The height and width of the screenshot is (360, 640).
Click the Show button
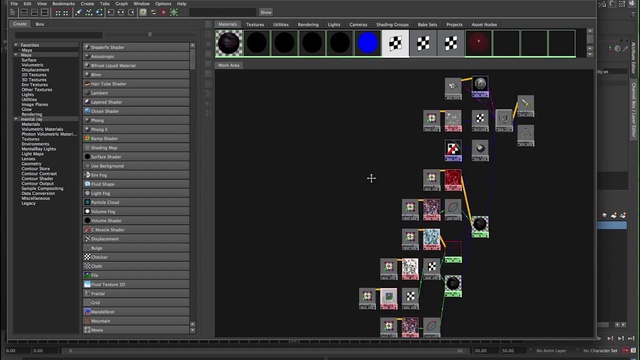tap(266, 12)
